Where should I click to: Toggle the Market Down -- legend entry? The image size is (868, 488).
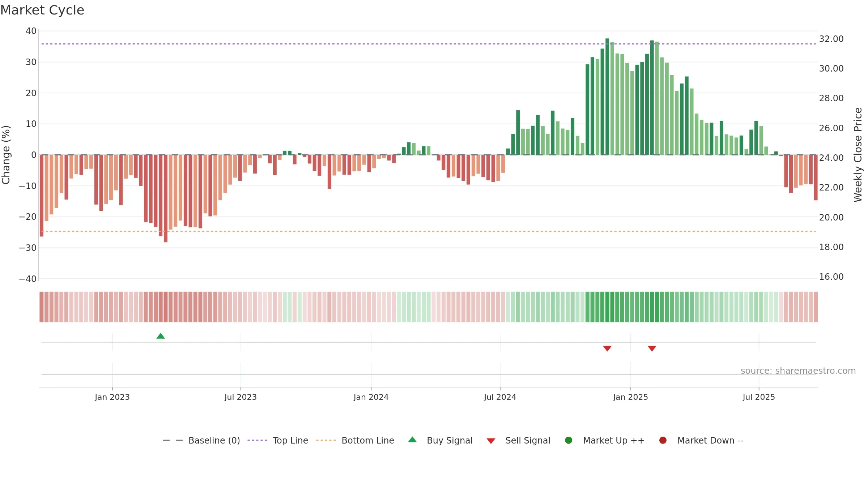(x=701, y=440)
